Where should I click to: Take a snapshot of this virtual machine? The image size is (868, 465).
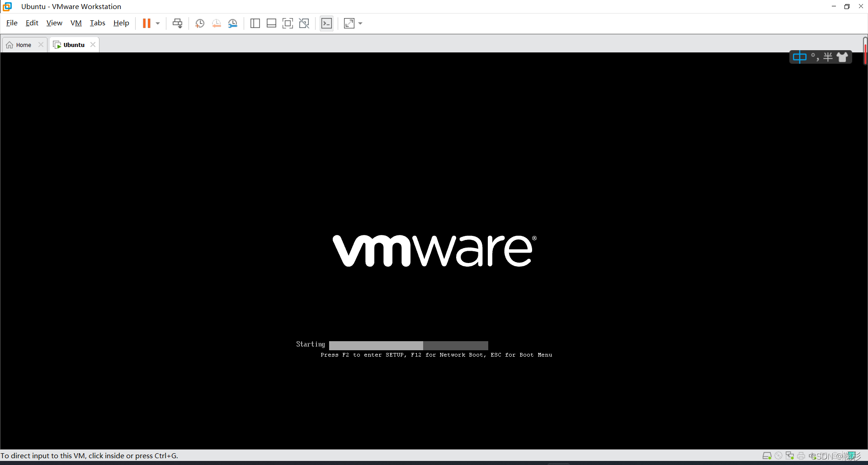tap(199, 23)
